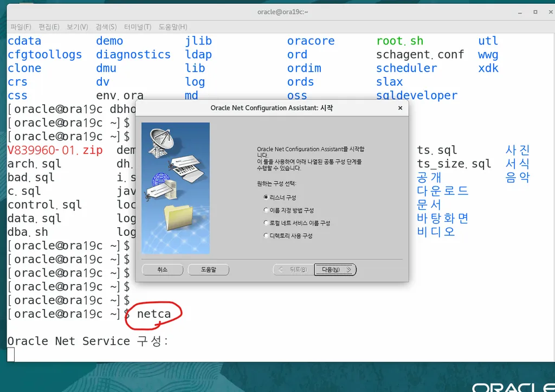Click the Oracle Net Service 구성 output line

88,342
